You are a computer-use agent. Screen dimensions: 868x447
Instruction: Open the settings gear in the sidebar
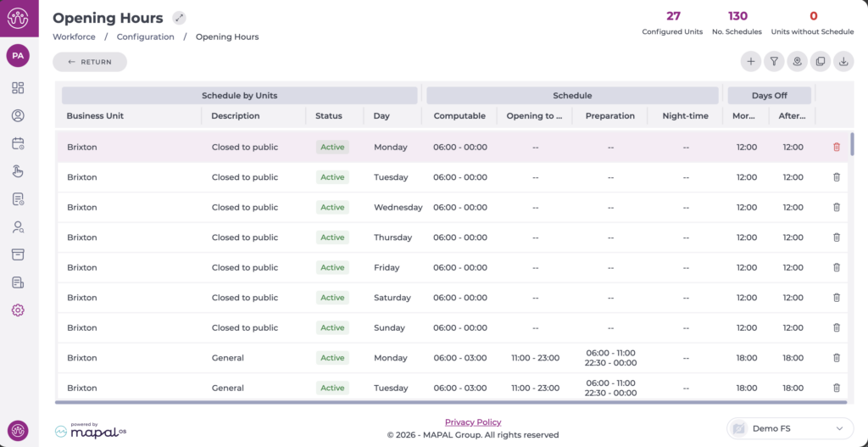(x=18, y=310)
